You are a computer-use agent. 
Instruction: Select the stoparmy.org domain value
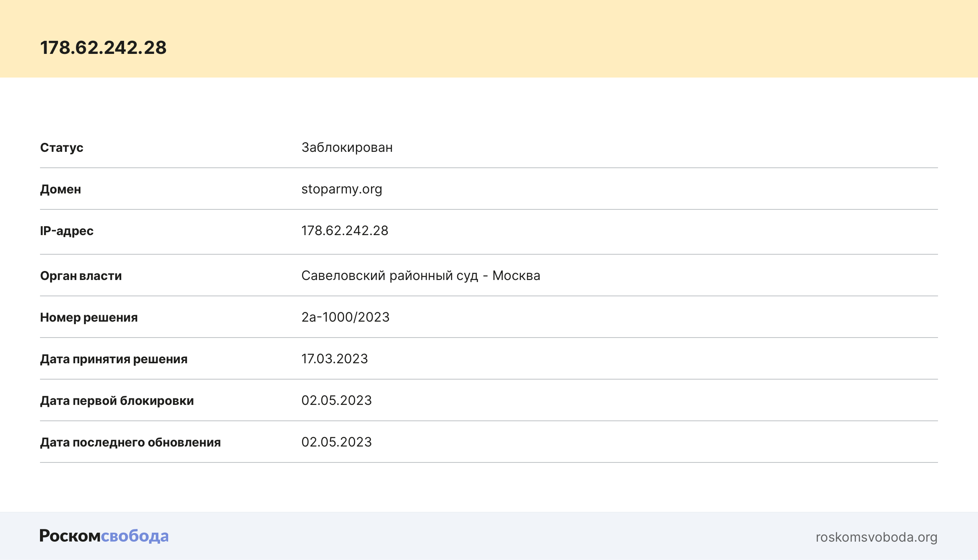[342, 189]
